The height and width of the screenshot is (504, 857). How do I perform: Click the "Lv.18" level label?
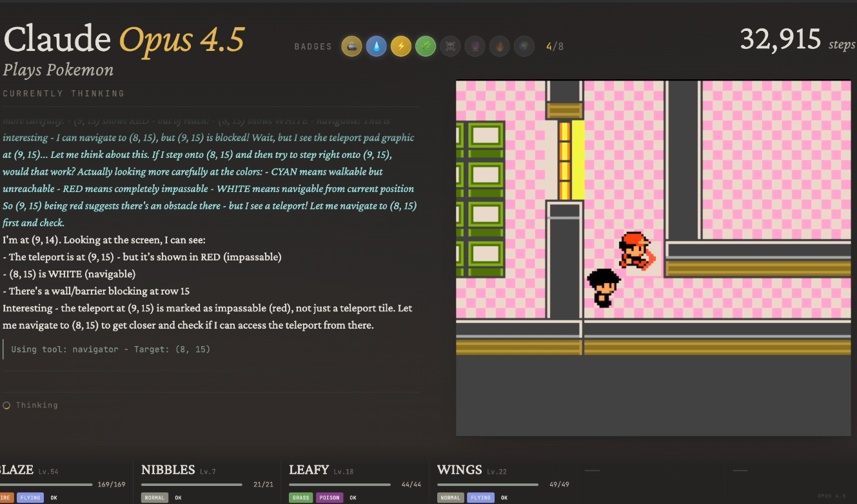344,472
